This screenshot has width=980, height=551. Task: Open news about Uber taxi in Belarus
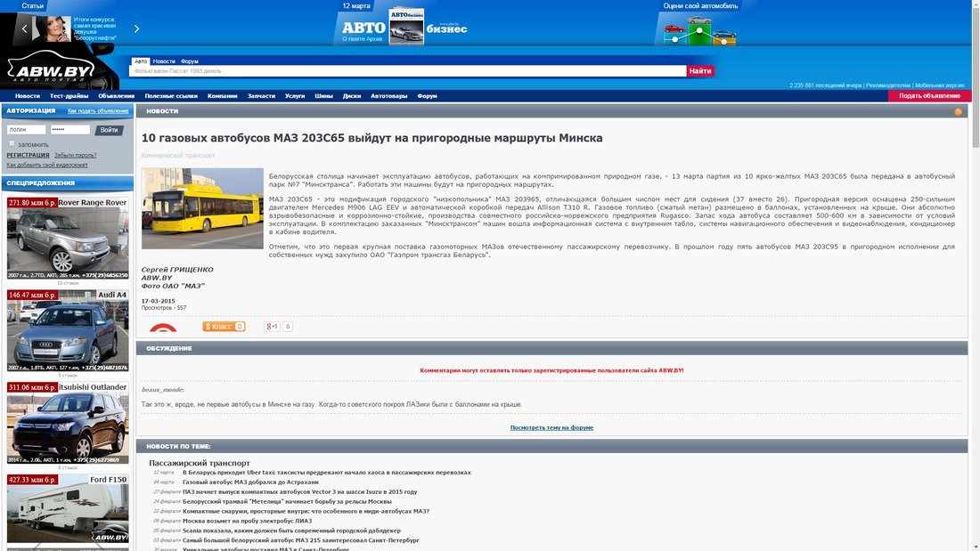(x=326, y=473)
